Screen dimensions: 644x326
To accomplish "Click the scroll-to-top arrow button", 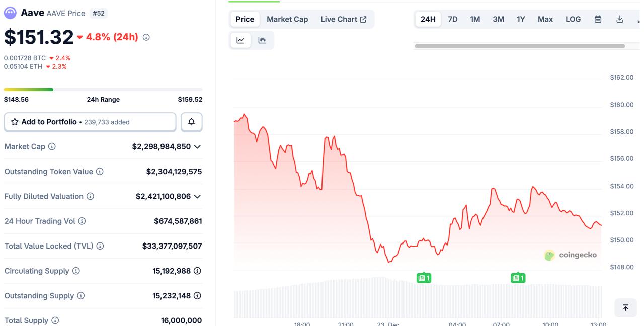I will pyautogui.click(x=625, y=307).
